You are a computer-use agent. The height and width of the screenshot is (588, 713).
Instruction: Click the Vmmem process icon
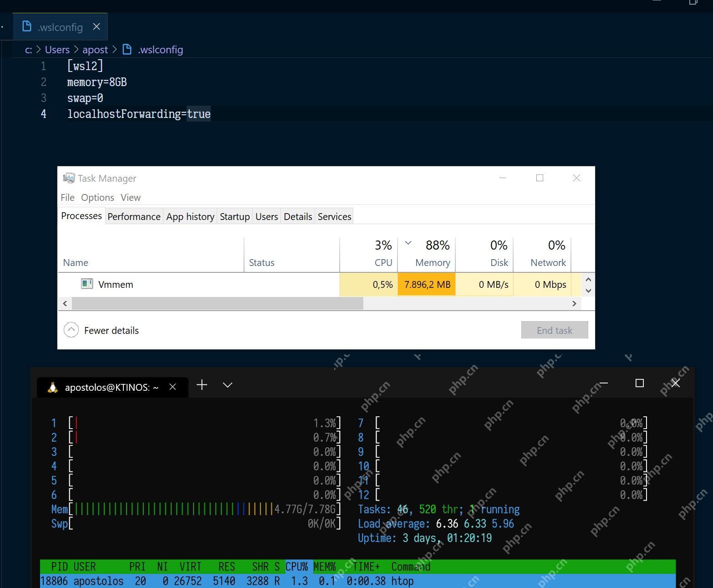point(87,284)
